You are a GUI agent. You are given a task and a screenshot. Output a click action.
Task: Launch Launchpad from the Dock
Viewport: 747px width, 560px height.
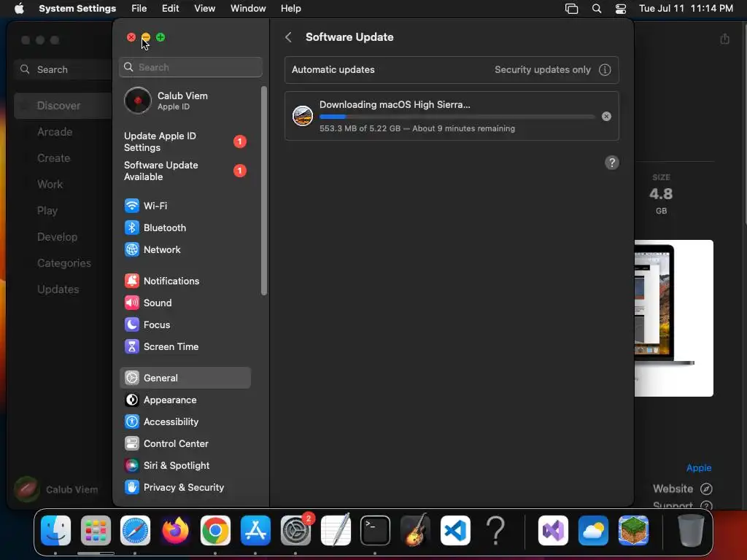tap(96, 531)
